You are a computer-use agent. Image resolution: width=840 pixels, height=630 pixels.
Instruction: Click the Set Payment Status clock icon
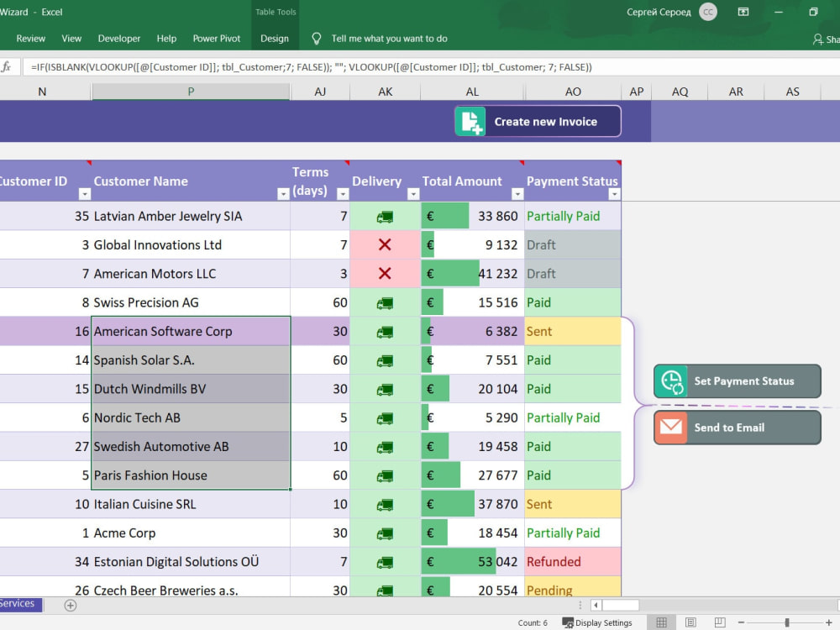671,381
